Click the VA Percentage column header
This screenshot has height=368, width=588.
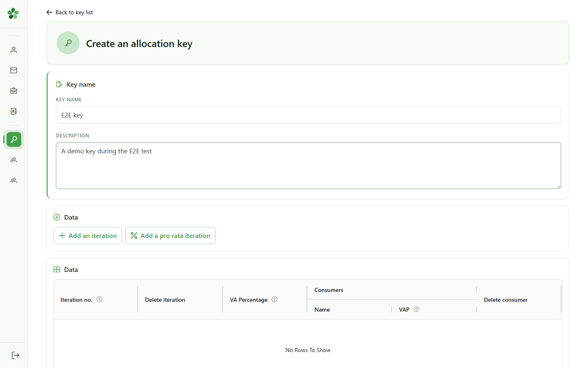point(265,299)
